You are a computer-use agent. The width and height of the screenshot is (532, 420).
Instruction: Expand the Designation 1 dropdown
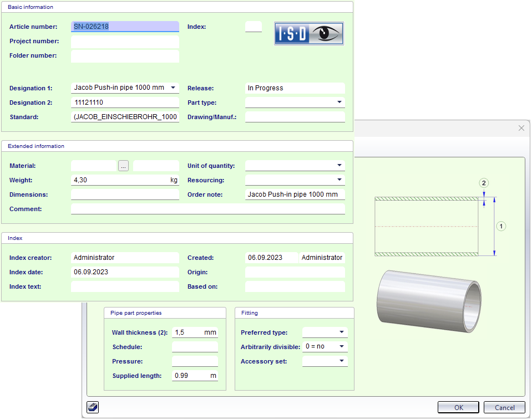pyautogui.click(x=173, y=88)
